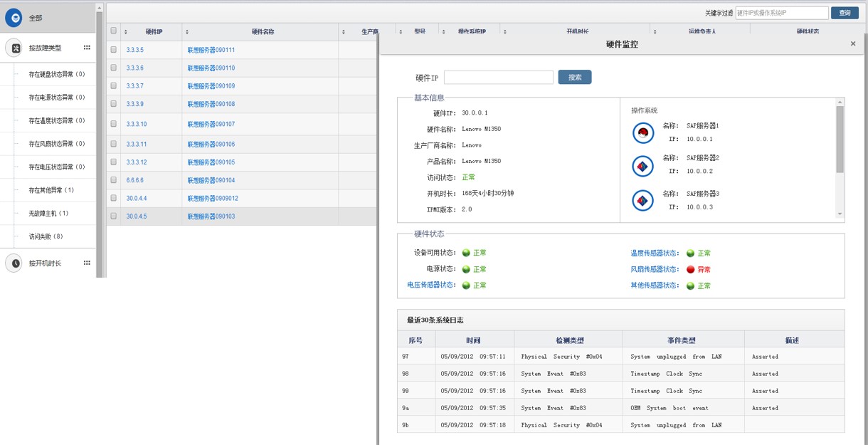Check the checkbox for row 6.6.6.6

point(112,179)
